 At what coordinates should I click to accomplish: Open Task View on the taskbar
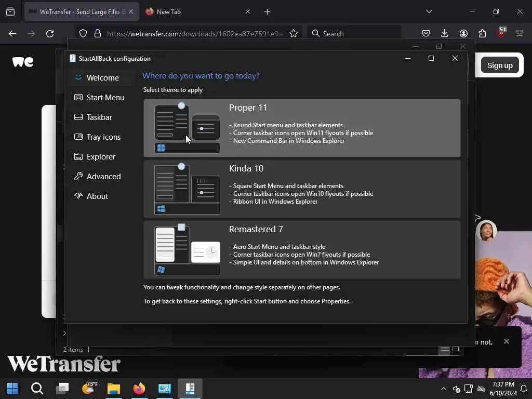(62, 389)
